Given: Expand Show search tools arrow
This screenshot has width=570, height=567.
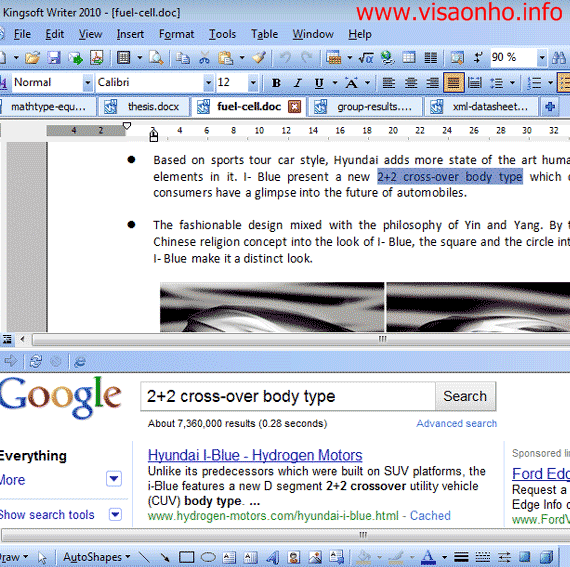Looking at the screenshot, I should [115, 514].
